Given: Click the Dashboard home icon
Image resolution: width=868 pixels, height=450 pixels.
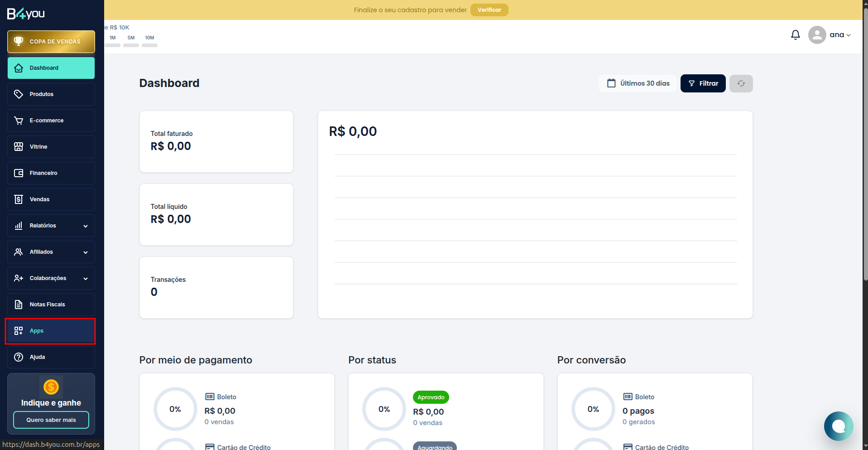Looking at the screenshot, I should coord(19,68).
